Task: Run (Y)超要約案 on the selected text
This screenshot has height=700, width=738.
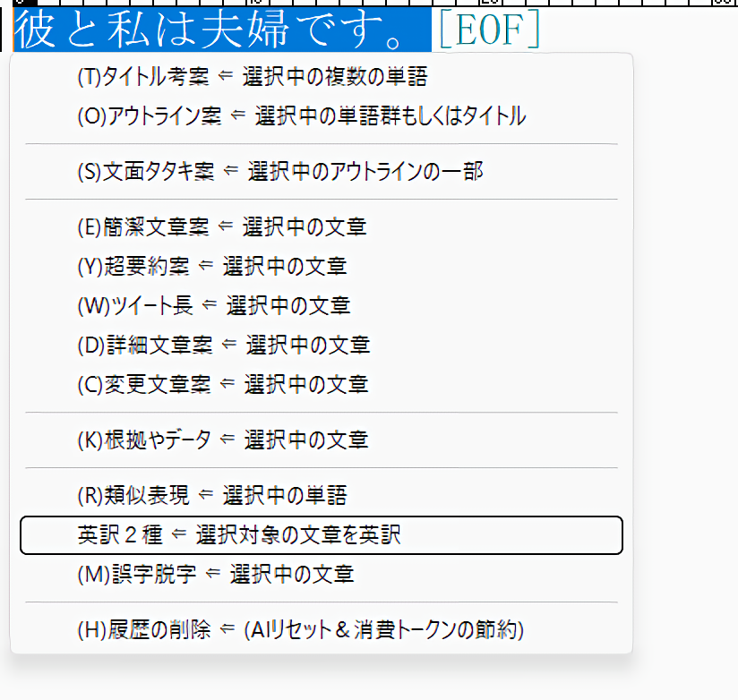Action: pos(212,266)
